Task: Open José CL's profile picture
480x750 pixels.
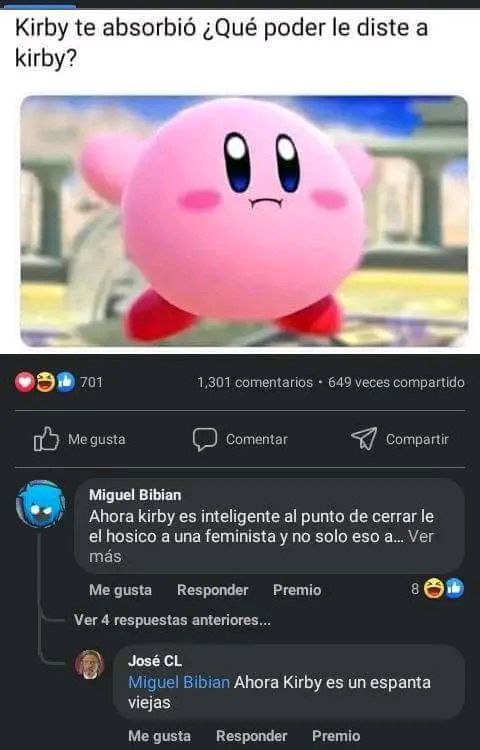Action: click(89, 664)
